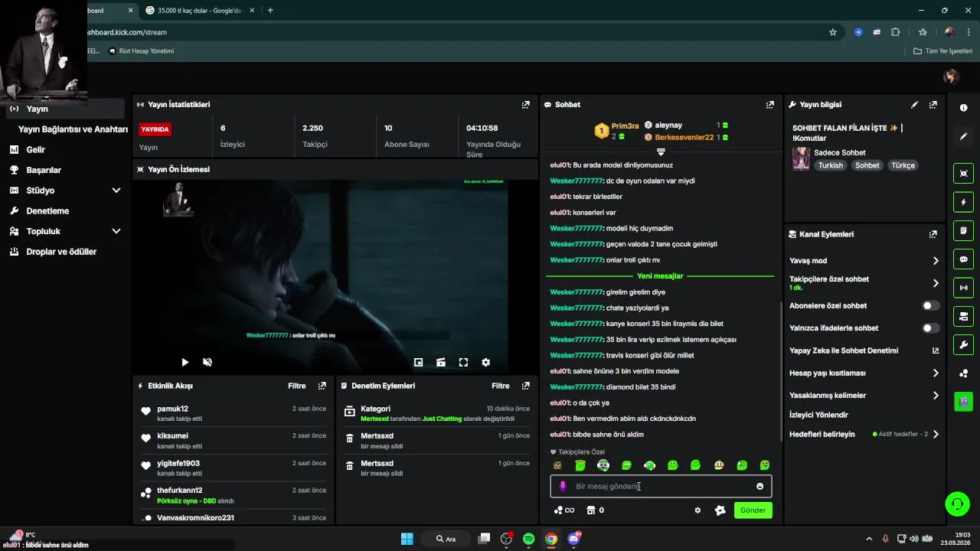Enable picture-in-picture on stream preview
The width and height of the screenshot is (980, 551).
click(418, 363)
